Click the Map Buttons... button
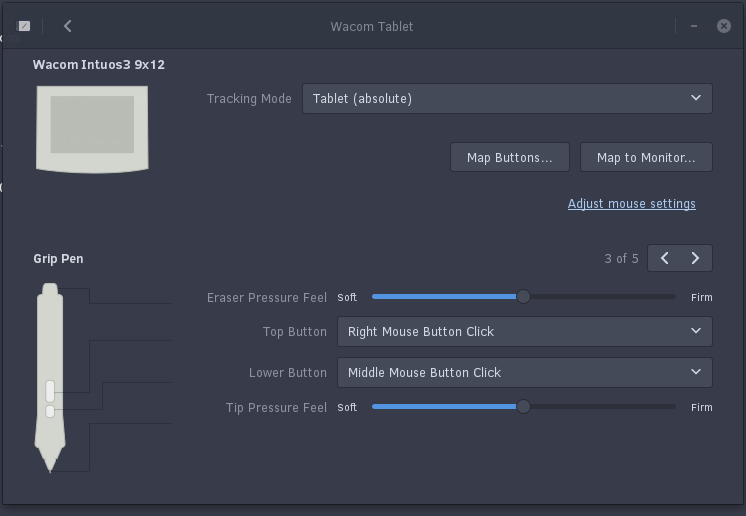746x516 pixels. click(510, 157)
